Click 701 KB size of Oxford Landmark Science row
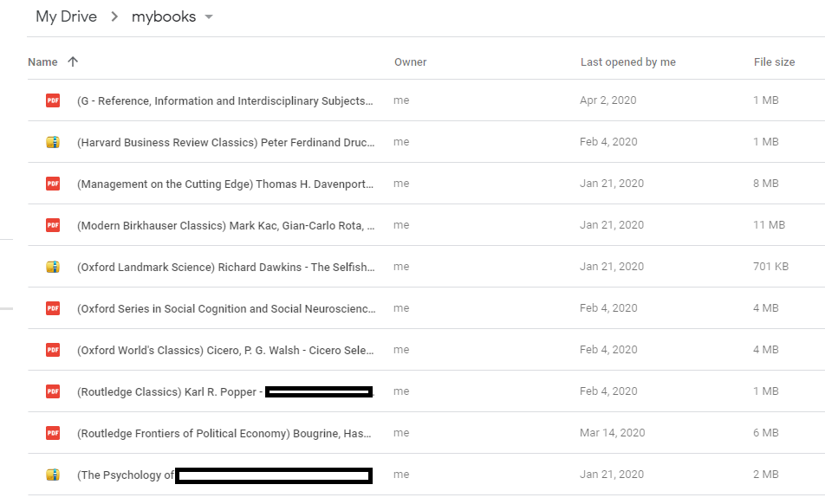Image resolution: width=825 pixels, height=504 pixels. click(x=770, y=267)
